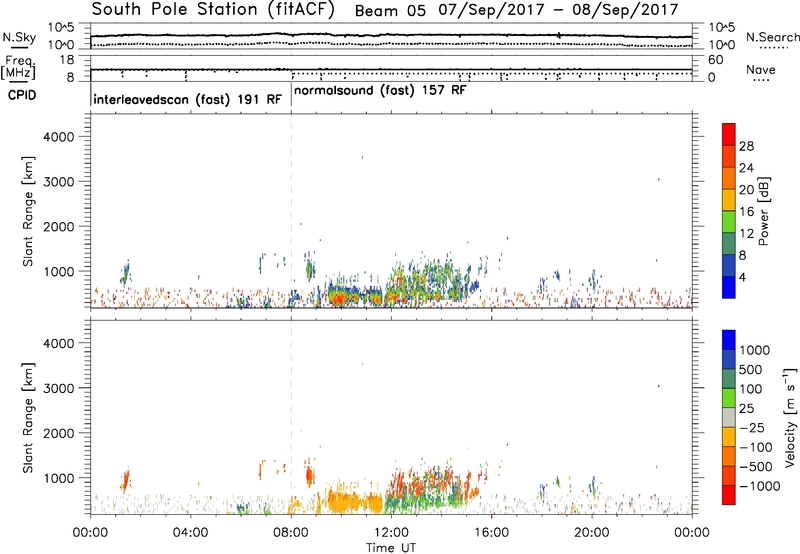
Task: Click the 'N.Search' legend label
Action: [x=772, y=37]
